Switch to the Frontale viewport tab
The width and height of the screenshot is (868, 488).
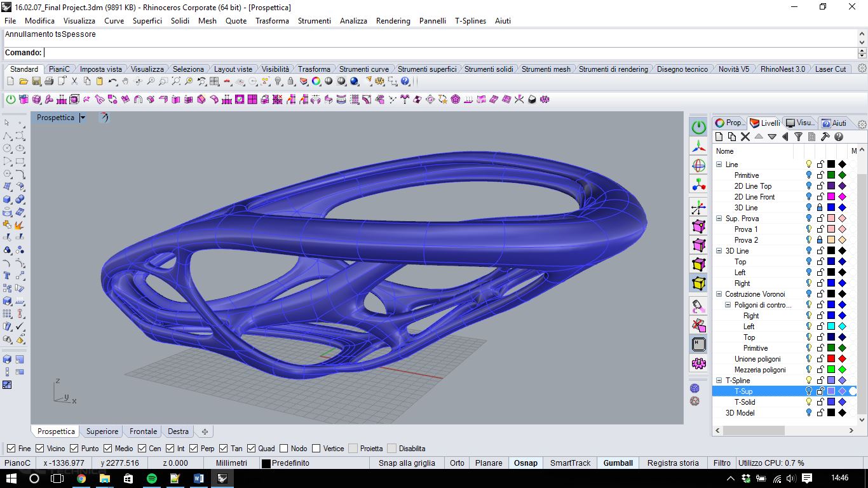point(143,431)
